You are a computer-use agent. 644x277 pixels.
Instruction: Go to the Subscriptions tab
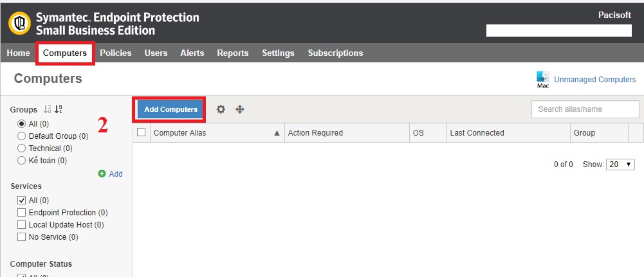pyautogui.click(x=336, y=53)
